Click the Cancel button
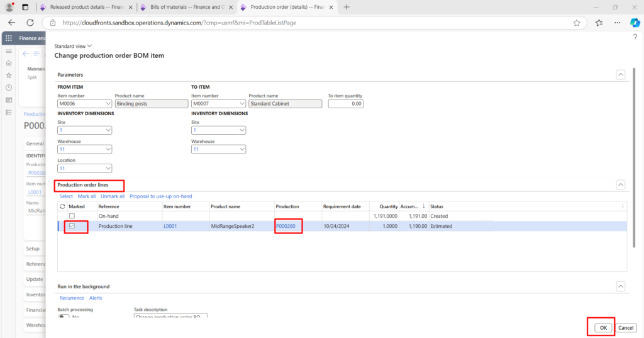This screenshot has height=338, width=644. click(x=626, y=328)
